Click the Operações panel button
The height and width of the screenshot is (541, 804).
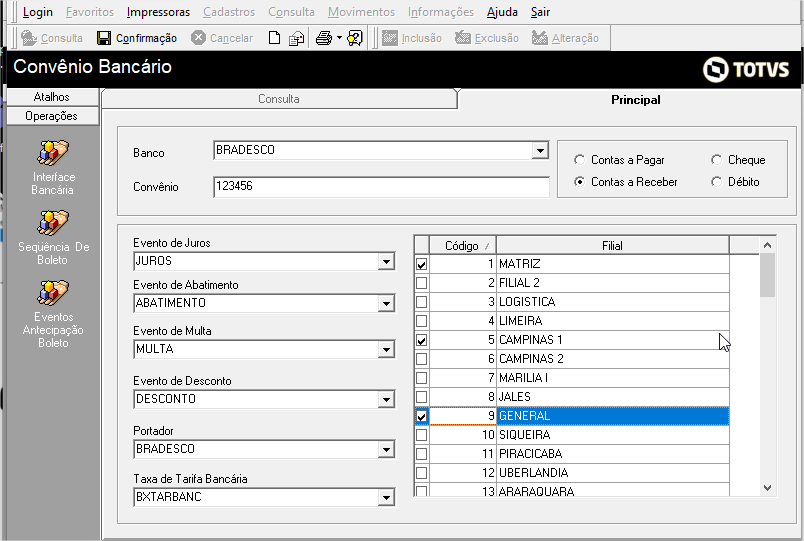(52, 116)
